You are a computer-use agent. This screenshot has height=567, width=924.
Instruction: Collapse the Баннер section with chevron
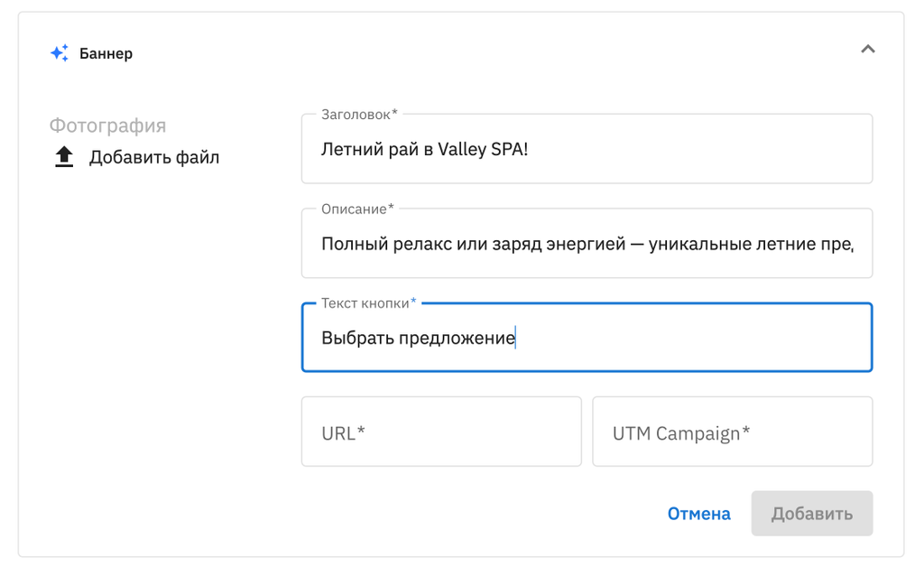pos(867,50)
